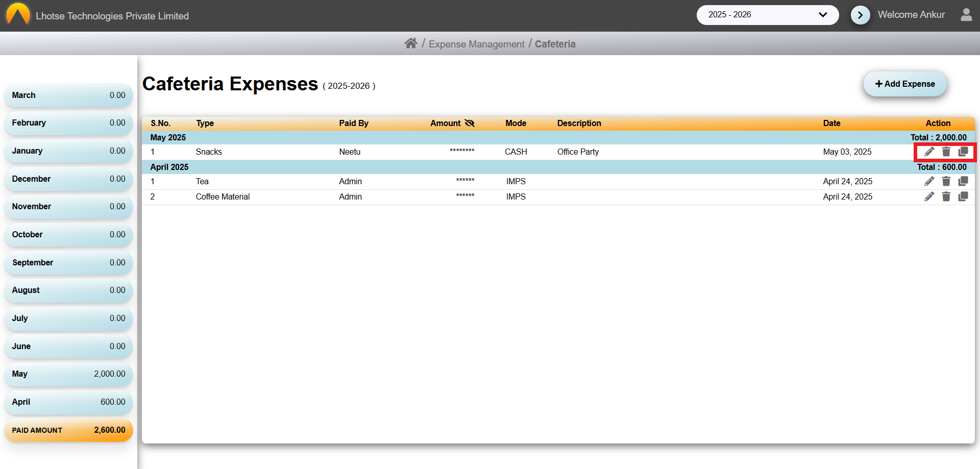
Task: Click Welcome Ankur text
Action: point(911,15)
